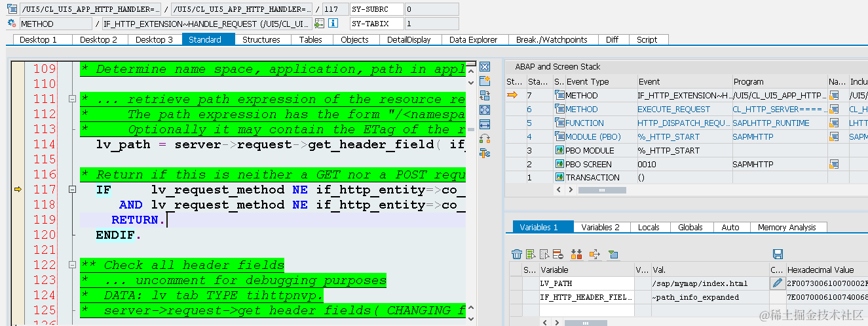This screenshot has width=868, height=326.
Task: Open the DetailDisplay tab
Action: tap(409, 39)
